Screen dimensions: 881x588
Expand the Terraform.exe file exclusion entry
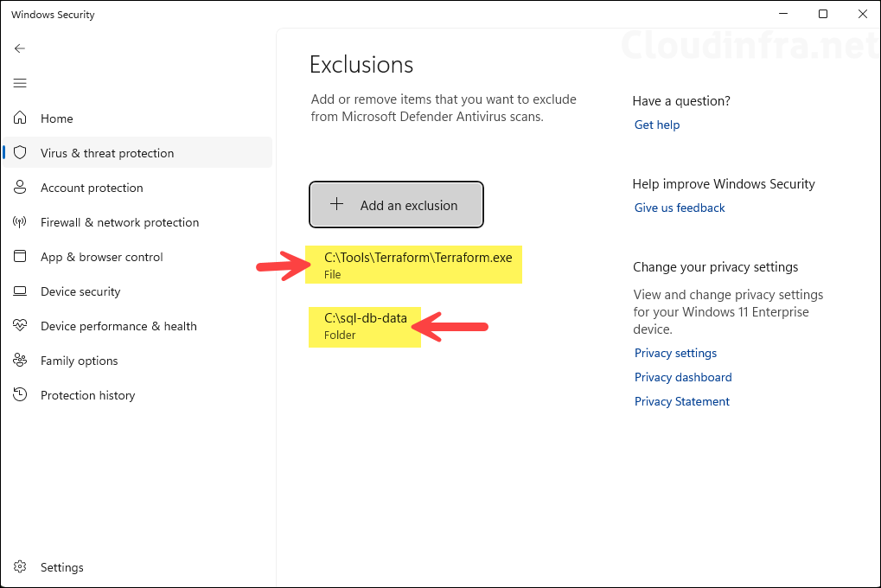(413, 264)
